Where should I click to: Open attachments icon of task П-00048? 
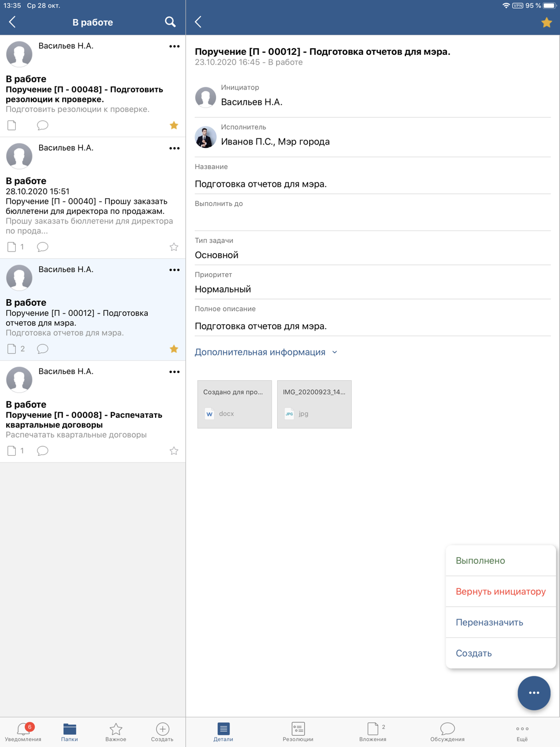pos(12,125)
